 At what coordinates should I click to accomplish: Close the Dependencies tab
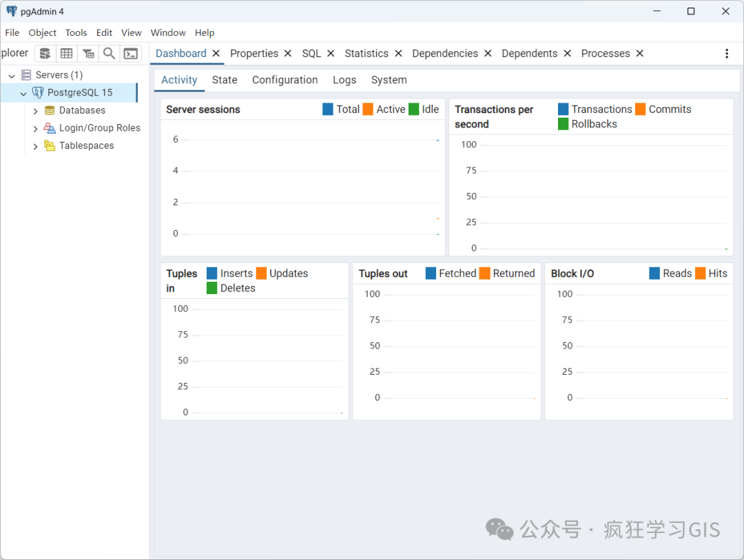click(488, 53)
